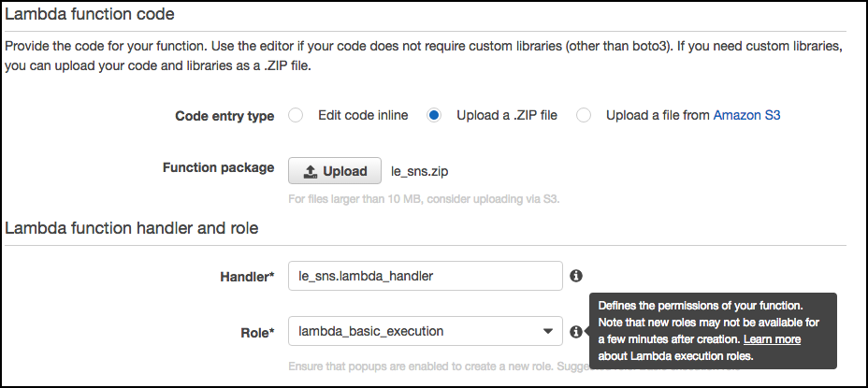
Task: Click inside the Handler text field
Action: [x=425, y=276]
